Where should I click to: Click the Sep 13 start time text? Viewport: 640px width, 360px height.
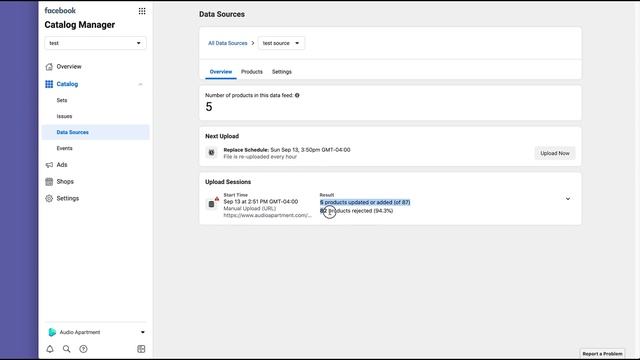tap(261, 202)
